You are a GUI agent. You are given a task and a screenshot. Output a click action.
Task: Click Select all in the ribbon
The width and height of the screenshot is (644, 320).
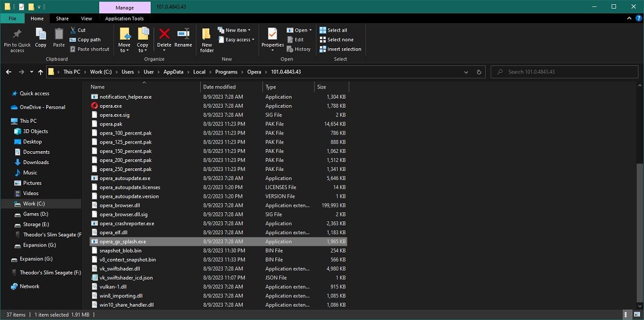click(x=333, y=31)
